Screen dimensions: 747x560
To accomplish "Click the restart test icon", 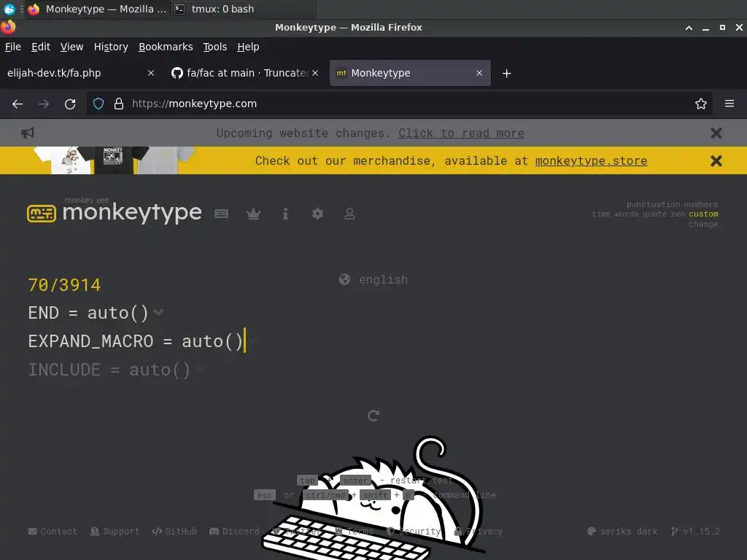I will click(x=373, y=416).
